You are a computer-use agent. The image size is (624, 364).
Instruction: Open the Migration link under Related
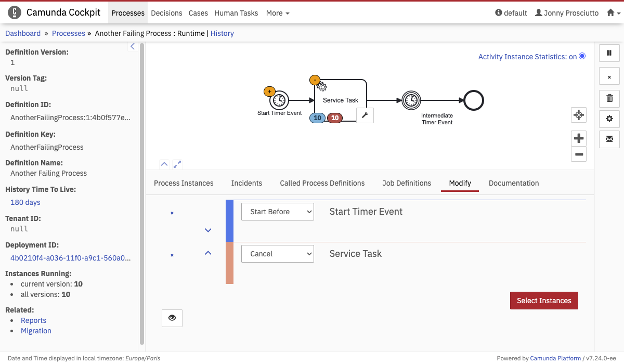(36, 331)
